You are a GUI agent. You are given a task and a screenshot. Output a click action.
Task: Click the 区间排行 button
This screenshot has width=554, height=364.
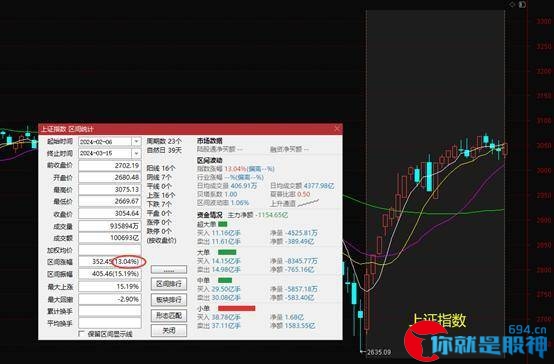(x=169, y=284)
